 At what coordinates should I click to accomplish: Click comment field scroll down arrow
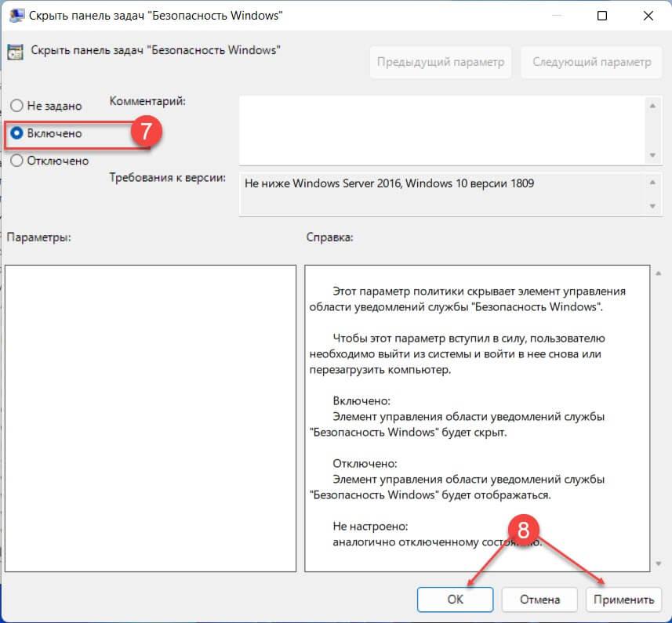[652, 155]
